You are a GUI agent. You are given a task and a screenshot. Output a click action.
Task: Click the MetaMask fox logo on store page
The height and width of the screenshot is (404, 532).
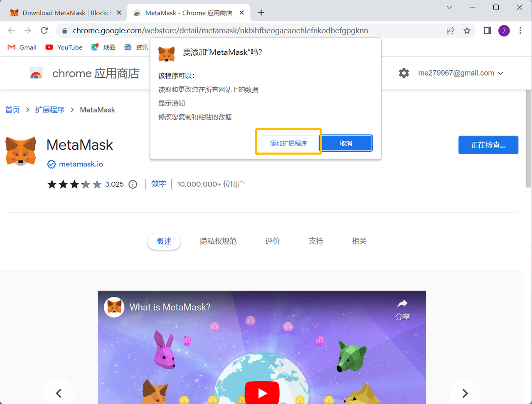point(20,151)
